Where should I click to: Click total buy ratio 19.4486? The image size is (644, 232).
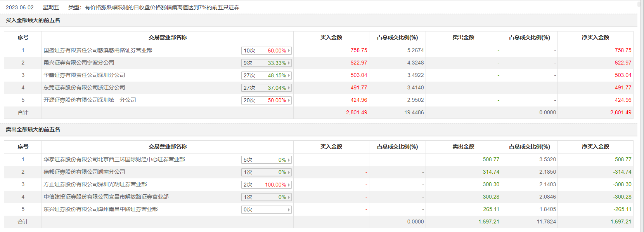click(414, 112)
